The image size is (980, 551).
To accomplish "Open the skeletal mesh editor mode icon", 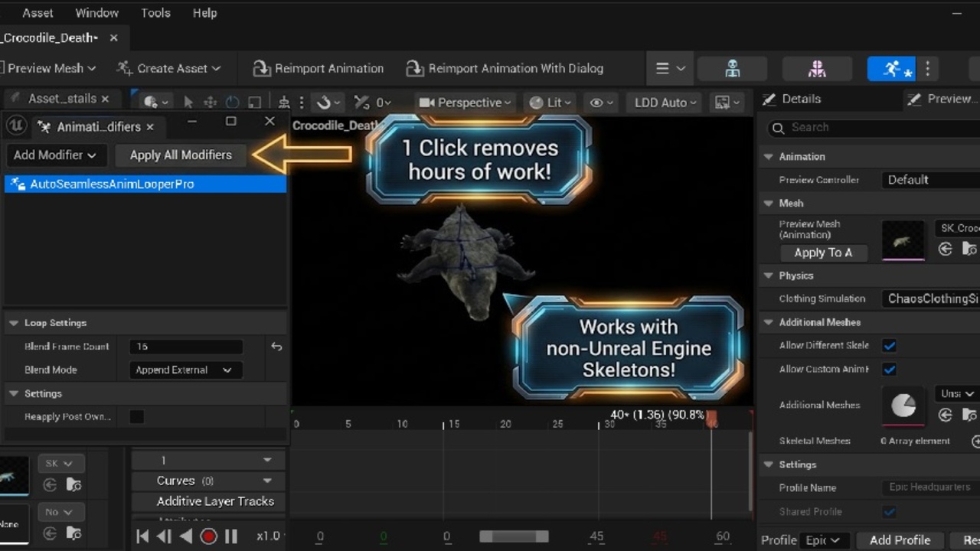I will tap(817, 68).
